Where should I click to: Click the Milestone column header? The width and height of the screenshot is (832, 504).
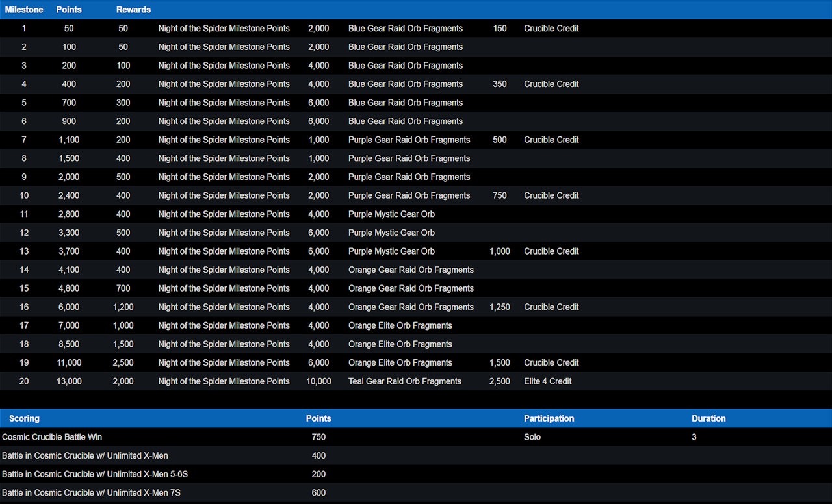[24, 10]
